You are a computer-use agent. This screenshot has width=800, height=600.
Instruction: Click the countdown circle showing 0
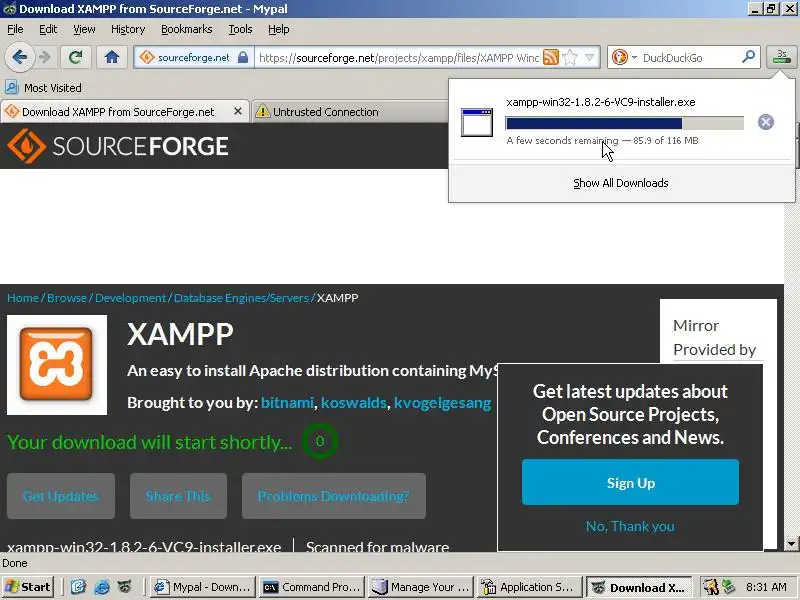319,441
